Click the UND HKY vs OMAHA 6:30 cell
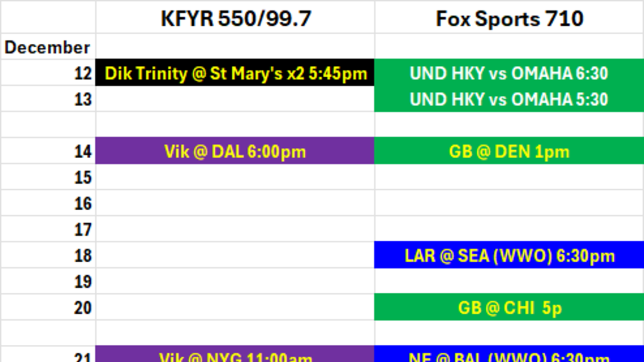Image resolution: width=644 pixels, height=362 pixels. [509, 73]
